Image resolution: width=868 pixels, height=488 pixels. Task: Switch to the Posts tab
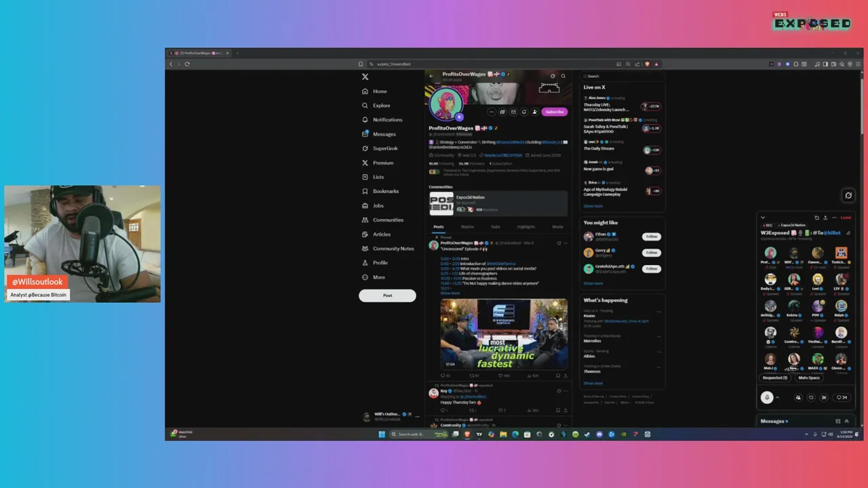click(439, 227)
